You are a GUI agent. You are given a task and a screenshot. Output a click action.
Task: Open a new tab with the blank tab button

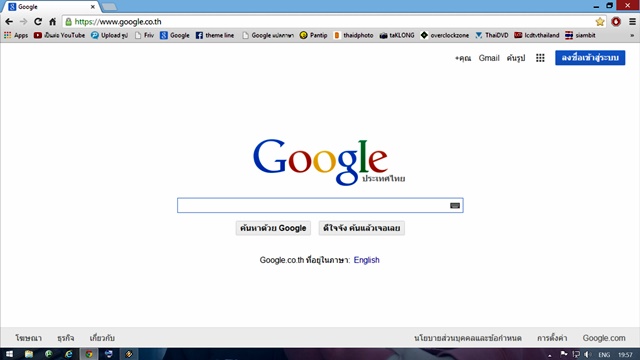tap(109, 7)
